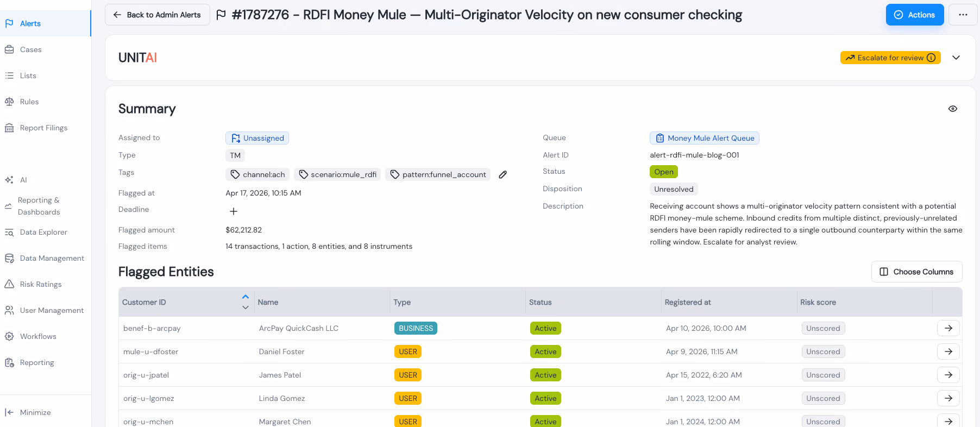Screen dimensions: 980x427
Task: Click the Rules scales icon
Action: point(9,102)
